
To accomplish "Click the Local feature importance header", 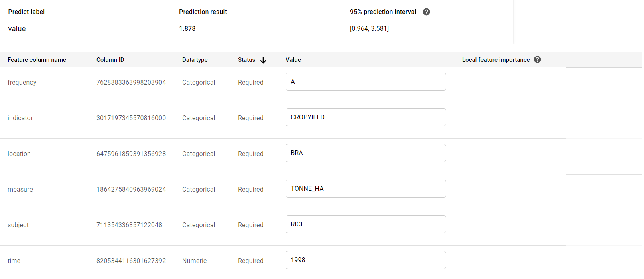I will [x=496, y=60].
